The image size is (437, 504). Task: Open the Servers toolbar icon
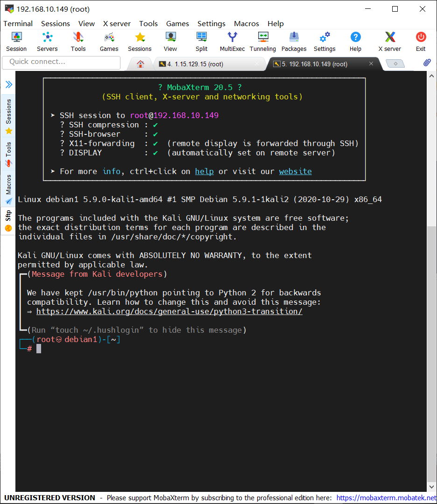(x=47, y=42)
